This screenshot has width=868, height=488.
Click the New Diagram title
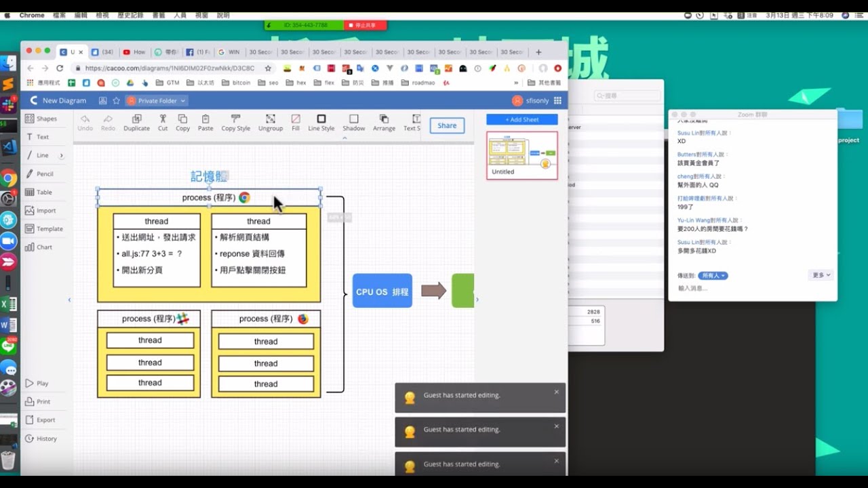coord(64,100)
